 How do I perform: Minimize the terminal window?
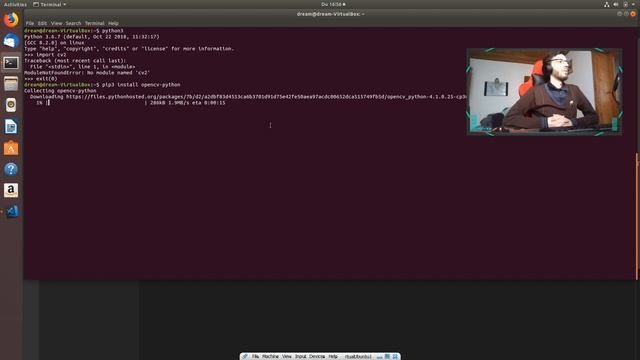(620, 14)
